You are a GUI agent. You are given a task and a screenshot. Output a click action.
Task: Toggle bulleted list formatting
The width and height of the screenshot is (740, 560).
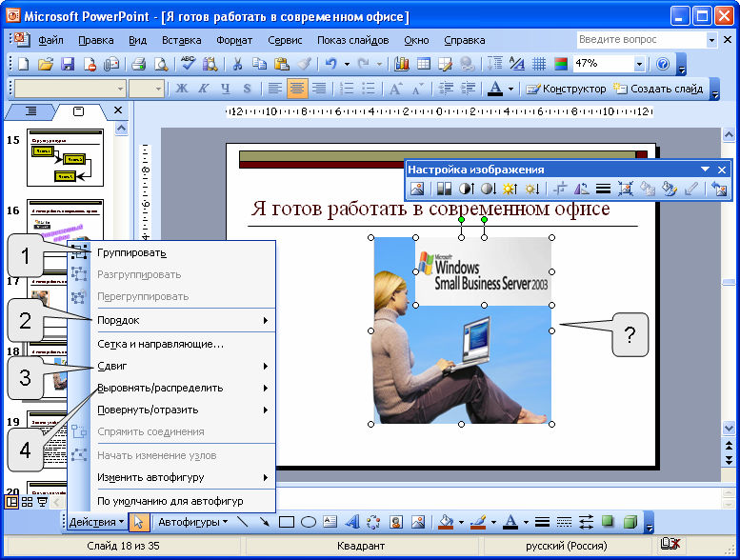pos(369,89)
